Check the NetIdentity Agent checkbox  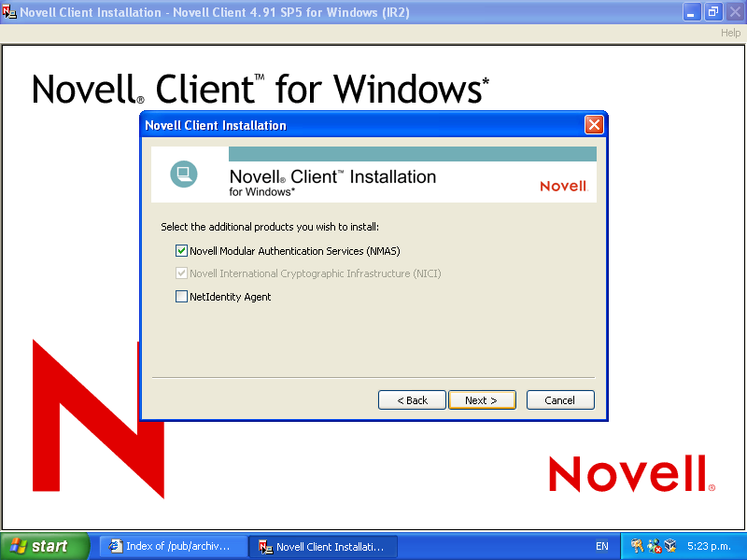tap(181, 297)
